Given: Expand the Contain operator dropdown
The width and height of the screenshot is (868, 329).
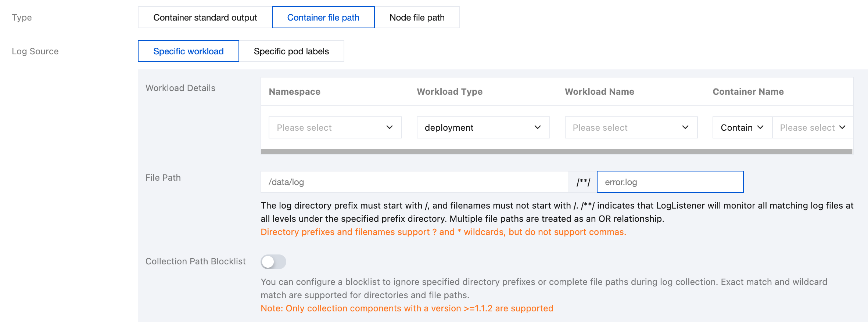Looking at the screenshot, I should (742, 127).
